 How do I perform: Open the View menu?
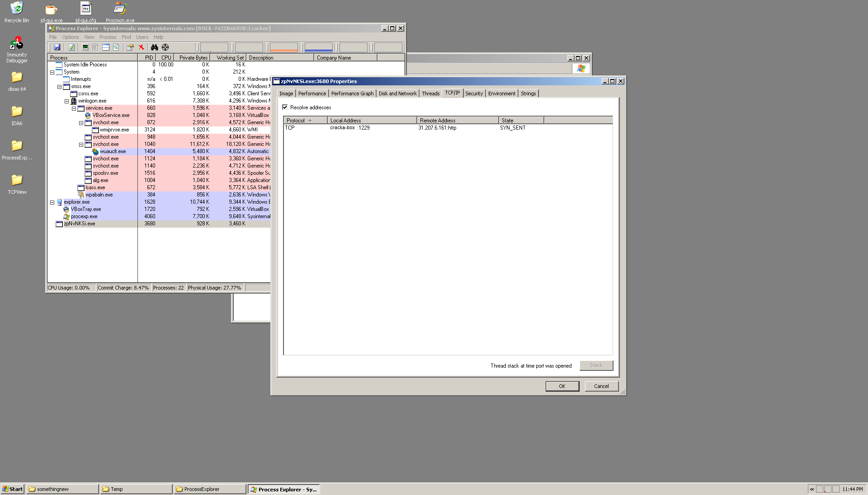89,37
